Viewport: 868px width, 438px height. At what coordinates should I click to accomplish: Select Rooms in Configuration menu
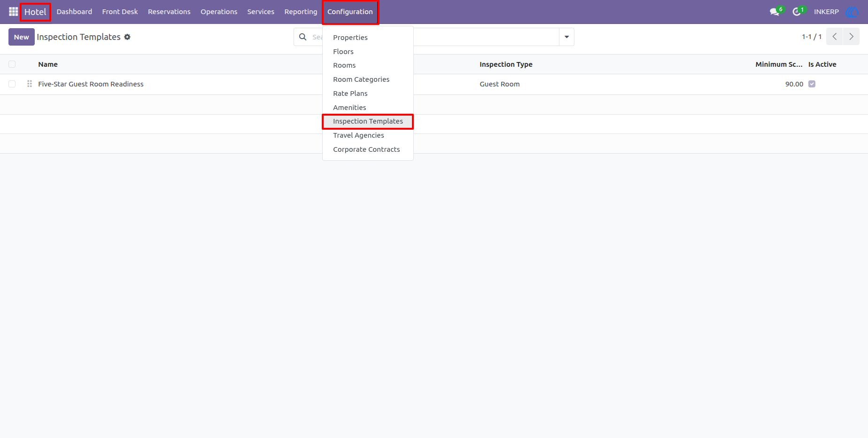tap(368, 65)
